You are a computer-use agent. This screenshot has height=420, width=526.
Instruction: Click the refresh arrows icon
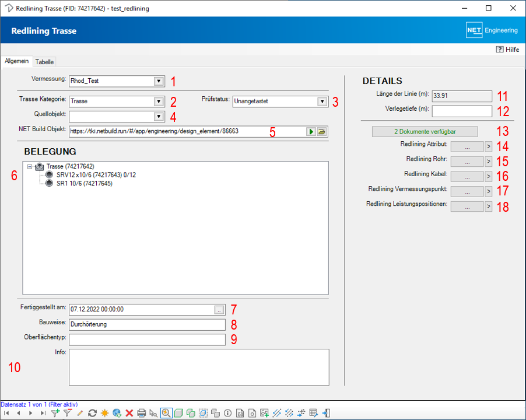click(x=92, y=413)
